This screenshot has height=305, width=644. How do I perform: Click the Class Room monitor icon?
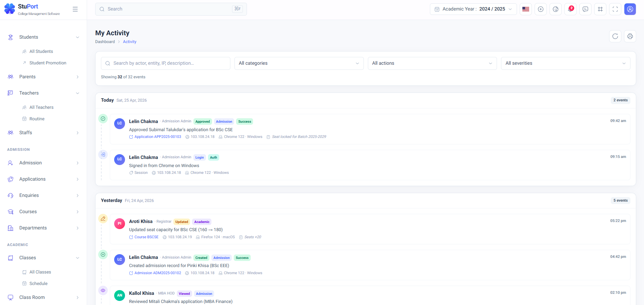click(11, 298)
